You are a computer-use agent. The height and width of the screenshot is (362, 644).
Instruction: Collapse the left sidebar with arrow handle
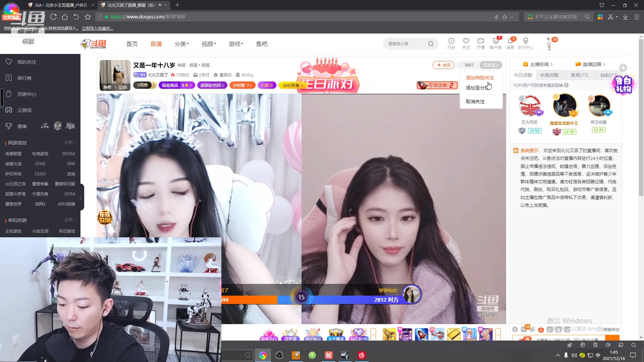click(x=81, y=197)
